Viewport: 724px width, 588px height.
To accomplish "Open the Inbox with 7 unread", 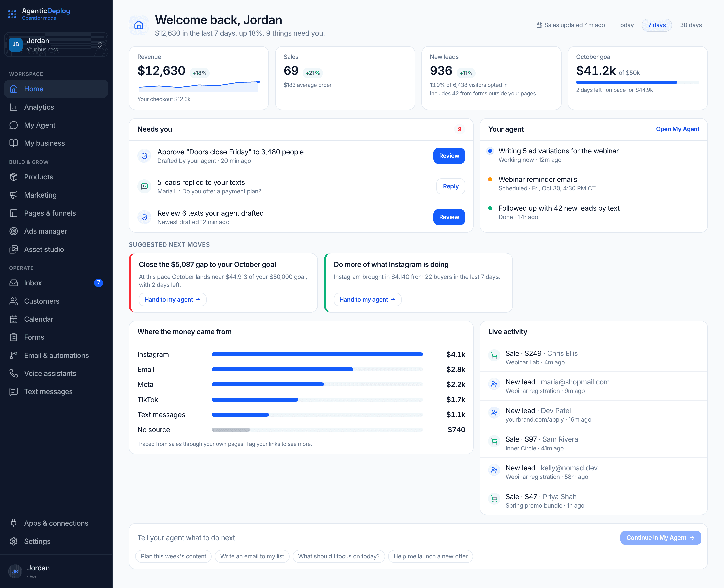I will (x=56, y=283).
